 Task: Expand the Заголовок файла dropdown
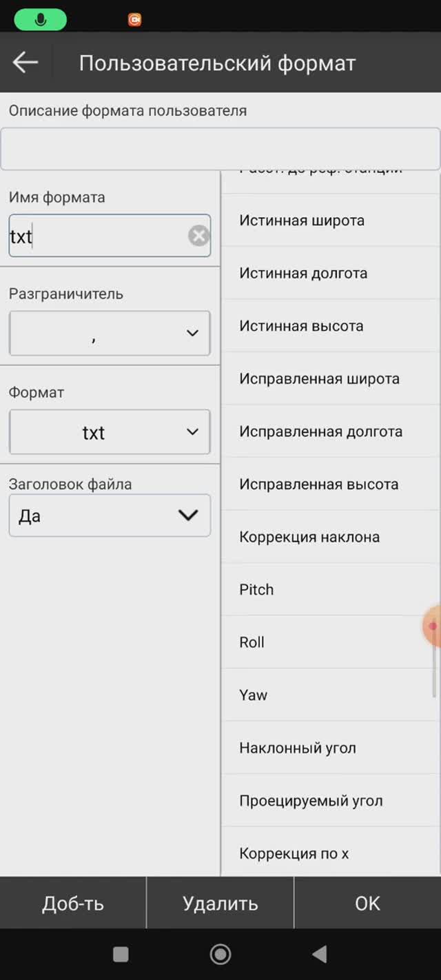[x=110, y=515]
